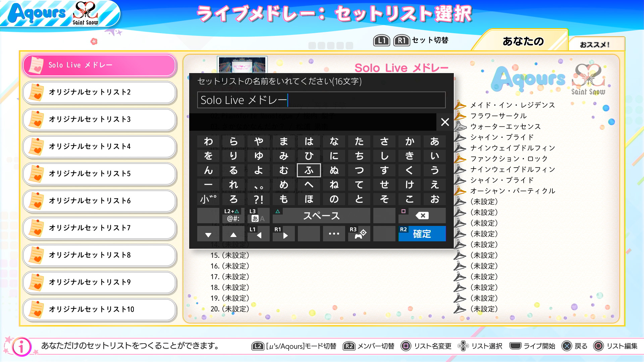Click L2 [μ's/Aqours]モード切替 hint
Image resolution: width=644 pixels, height=362 pixels.
pyautogui.click(x=294, y=346)
